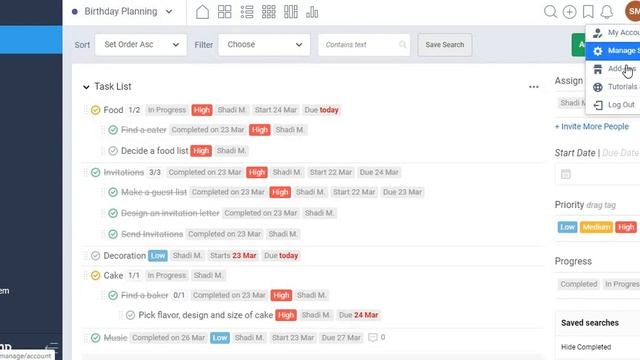Focus the Contains text search field
Viewport: 640px width, 360px height.
(x=364, y=44)
